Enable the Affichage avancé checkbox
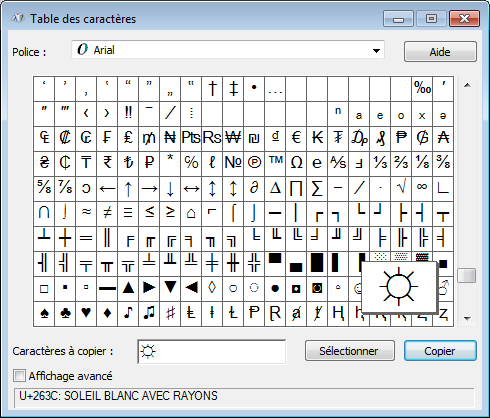This screenshot has height=418, width=490. (19, 376)
